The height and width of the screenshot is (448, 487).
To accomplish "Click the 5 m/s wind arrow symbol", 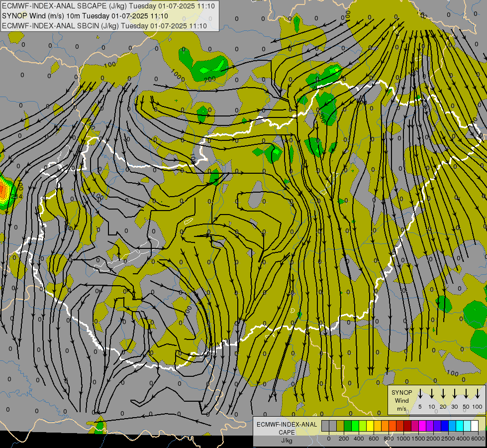I will click(420, 394).
